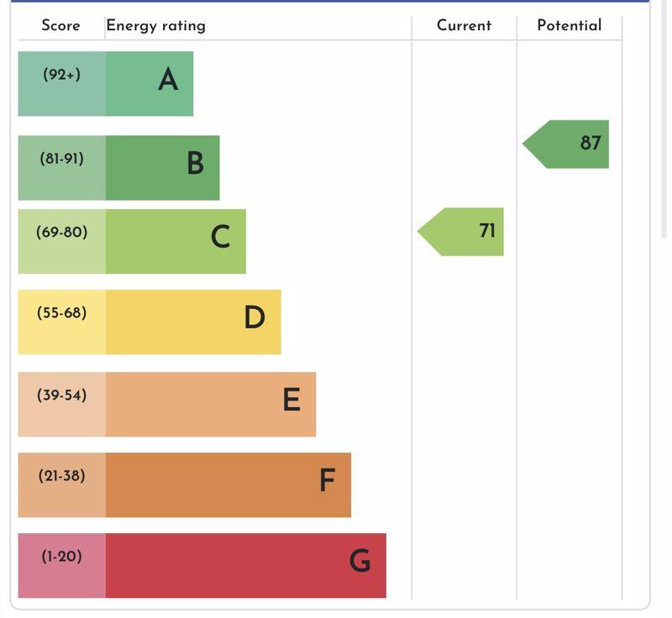Select the Energy rating column header
The image size is (672, 618).
[x=156, y=26]
